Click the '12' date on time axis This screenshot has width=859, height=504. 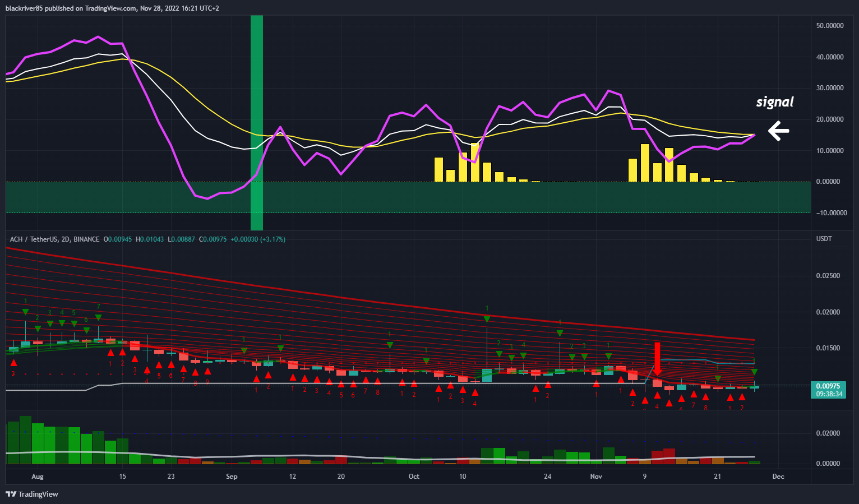pos(293,477)
